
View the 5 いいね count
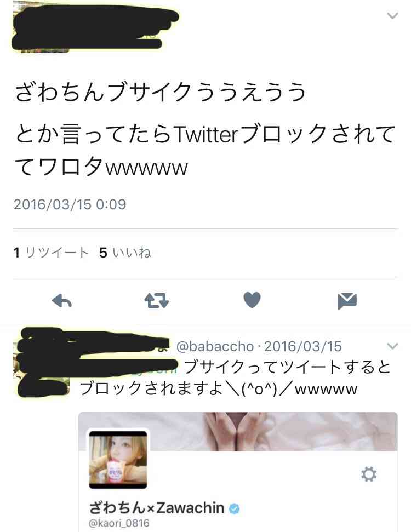tap(125, 253)
